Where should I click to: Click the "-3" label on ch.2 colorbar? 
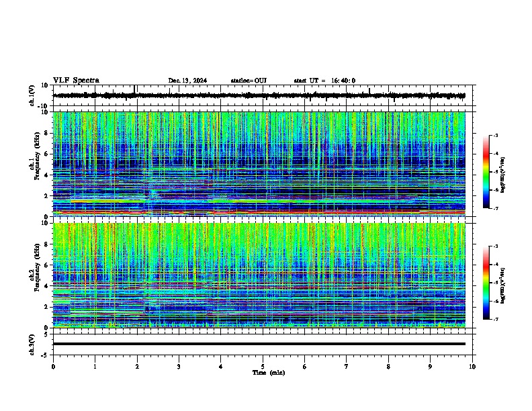pos(495,246)
